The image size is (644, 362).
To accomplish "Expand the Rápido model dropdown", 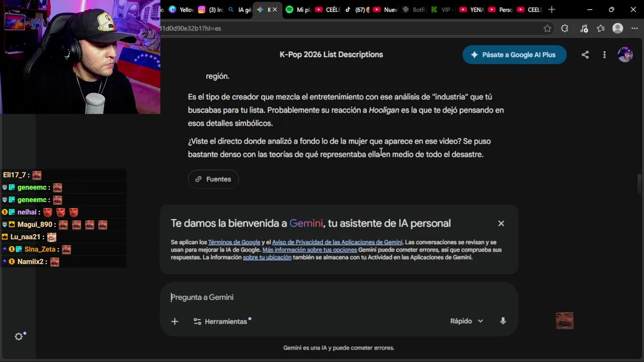I will pos(466,321).
